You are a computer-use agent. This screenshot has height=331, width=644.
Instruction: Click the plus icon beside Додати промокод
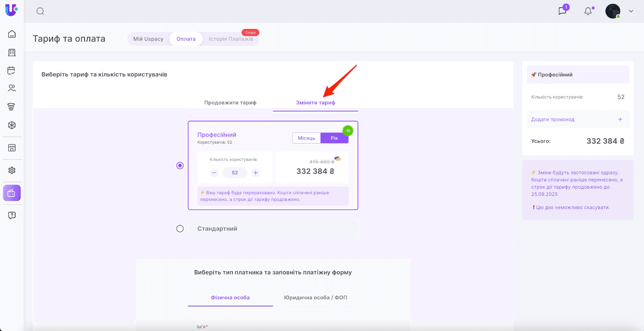620,119
